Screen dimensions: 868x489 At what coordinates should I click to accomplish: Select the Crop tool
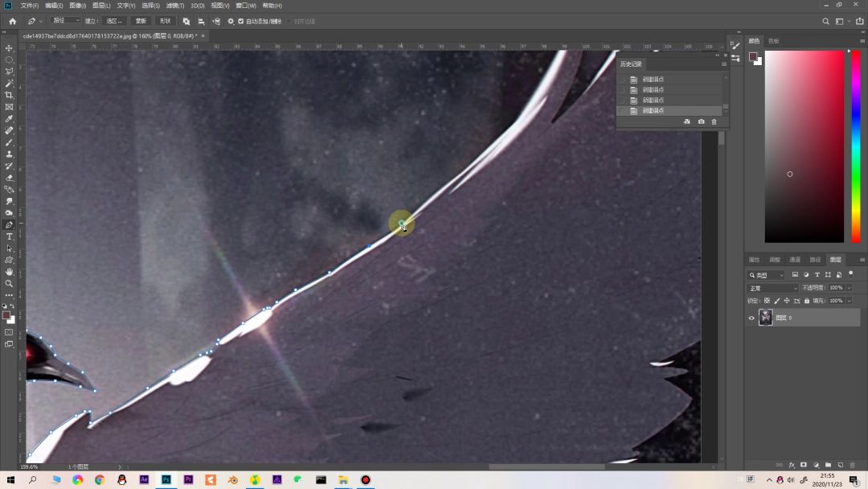(9, 95)
